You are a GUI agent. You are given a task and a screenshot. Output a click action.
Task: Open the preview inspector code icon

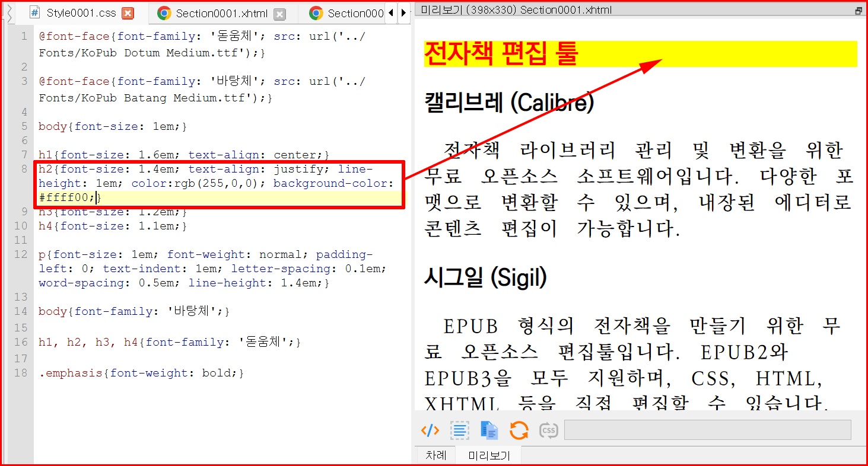click(x=430, y=430)
